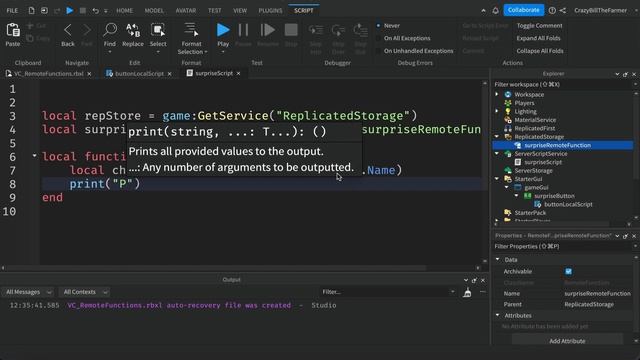Click the quick-access play icon in title bar
640x360 pixels.
click(70, 10)
